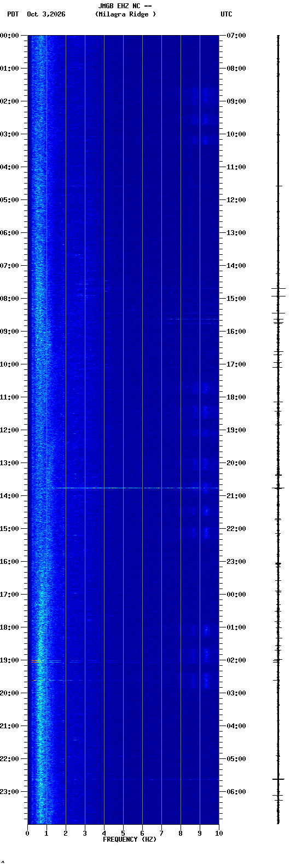Click the 0 Hz frequency tick label
Viewport: 302px width, 868px height.
pos(27,833)
